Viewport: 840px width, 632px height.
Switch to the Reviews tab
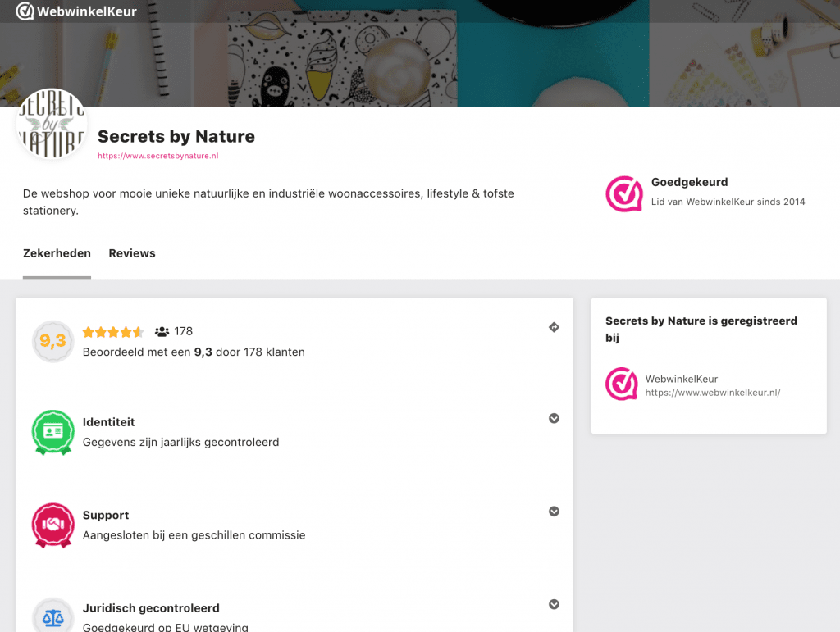click(x=132, y=253)
